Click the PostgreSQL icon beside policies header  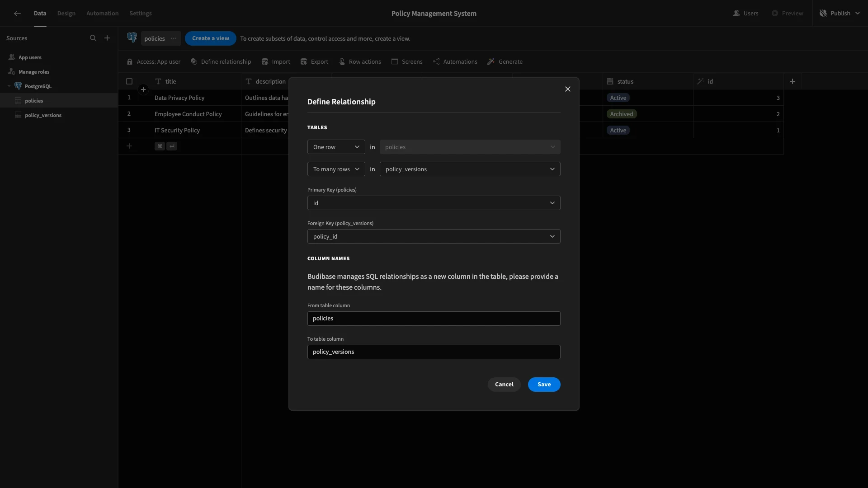[x=132, y=38]
